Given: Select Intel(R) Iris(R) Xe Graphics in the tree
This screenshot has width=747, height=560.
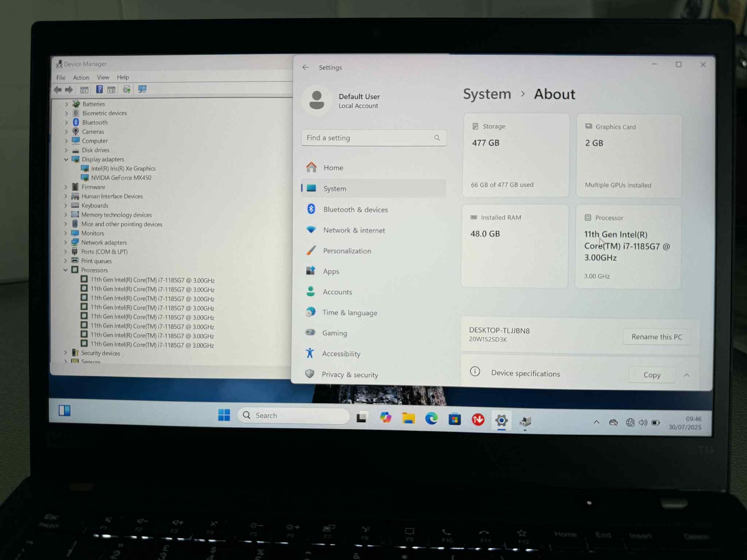Looking at the screenshot, I should pos(123,168).
